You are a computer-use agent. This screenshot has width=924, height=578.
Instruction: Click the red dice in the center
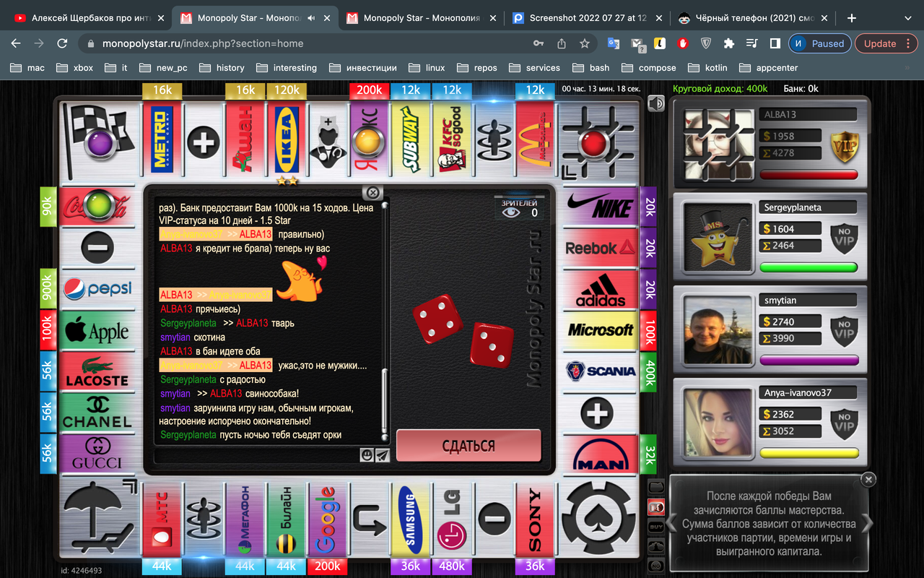(464, 332)
